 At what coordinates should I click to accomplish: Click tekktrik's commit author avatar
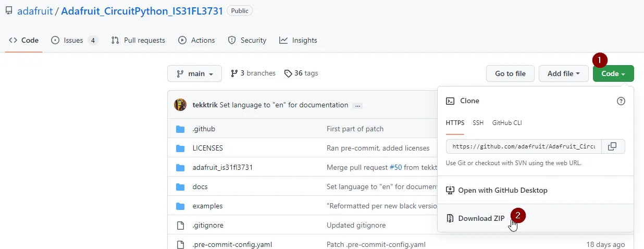pos(180,105)
